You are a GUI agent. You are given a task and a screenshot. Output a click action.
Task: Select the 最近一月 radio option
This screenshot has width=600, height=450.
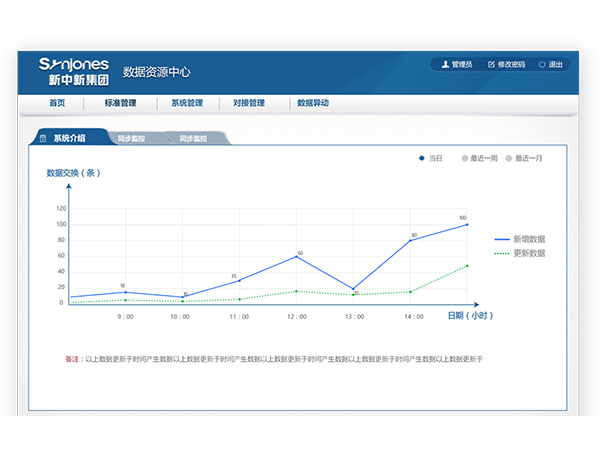pos(509,158)
